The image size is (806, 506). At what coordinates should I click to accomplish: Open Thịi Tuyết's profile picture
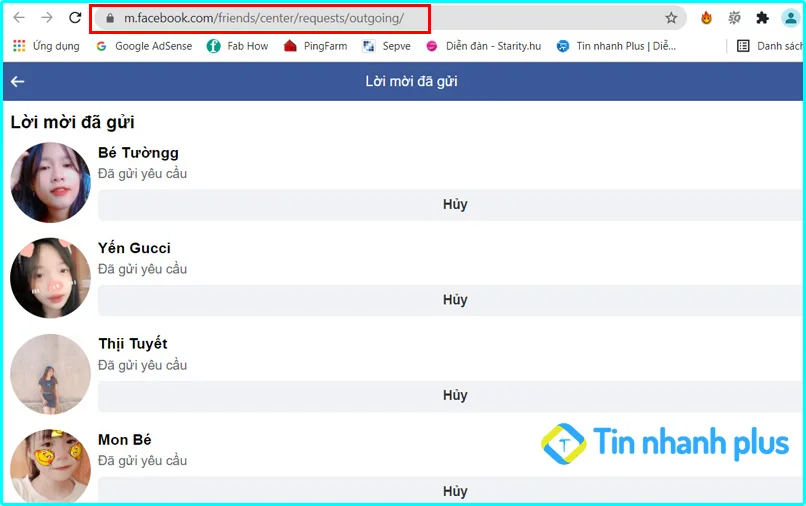coord(50,374)
